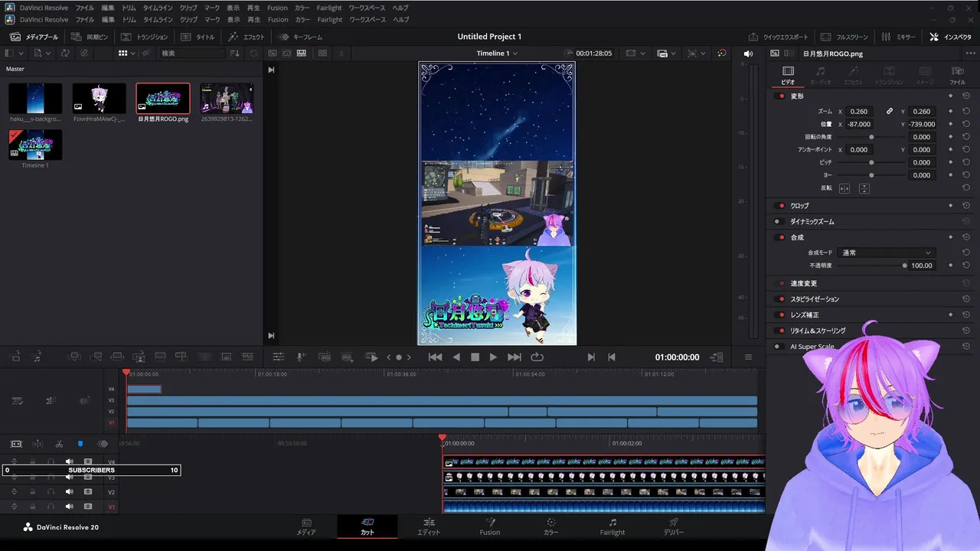Screen dimensions: 980x551
Task: Toggle the 合成 section switch
Action: [x=781, y=237]
